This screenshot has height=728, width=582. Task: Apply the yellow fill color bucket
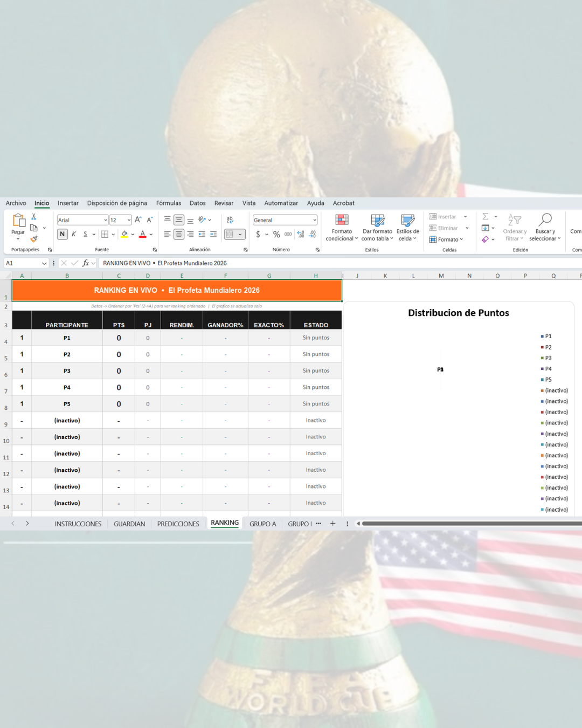point(124,234)
